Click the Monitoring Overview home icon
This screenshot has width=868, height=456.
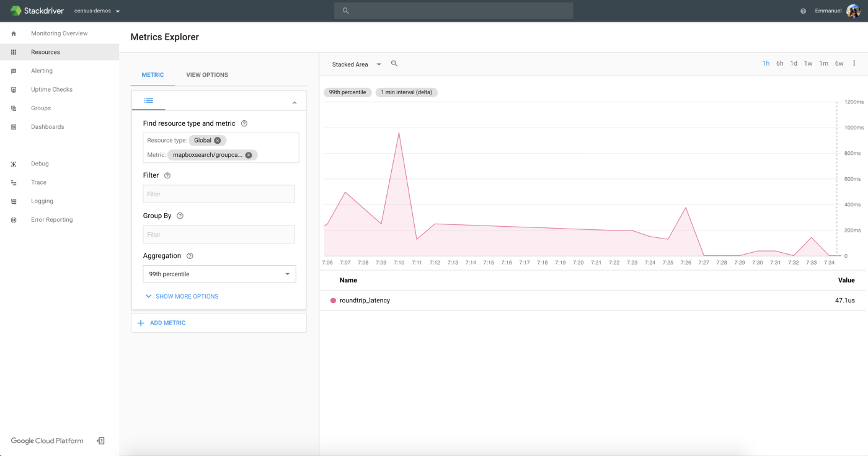pyautogui.click(x=14, y=33)
